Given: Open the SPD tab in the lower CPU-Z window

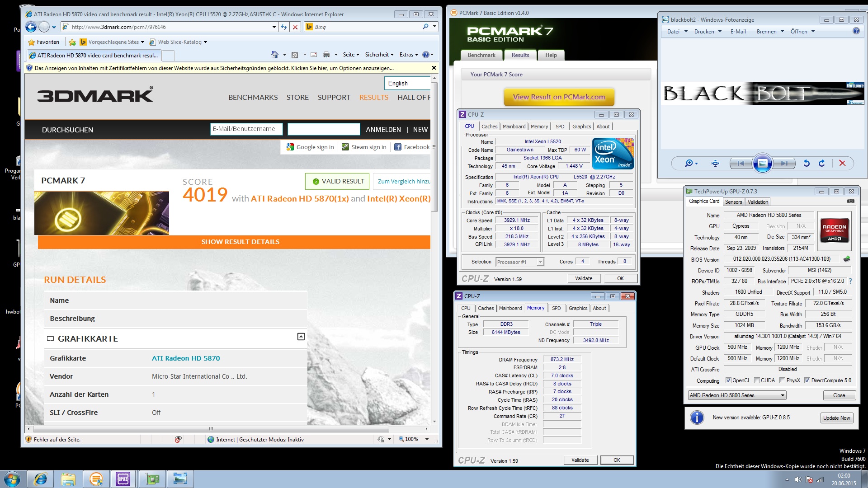Looking at the screenshot, I should pos(556,308).
